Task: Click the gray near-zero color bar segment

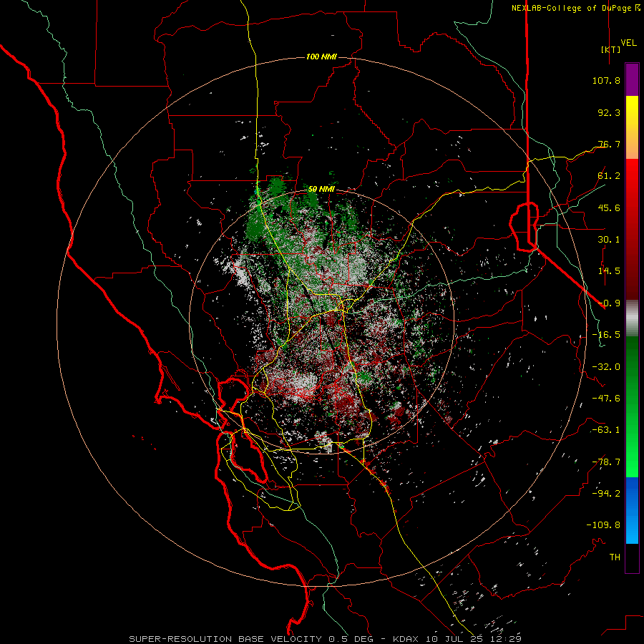Action: tap(632, 318)
